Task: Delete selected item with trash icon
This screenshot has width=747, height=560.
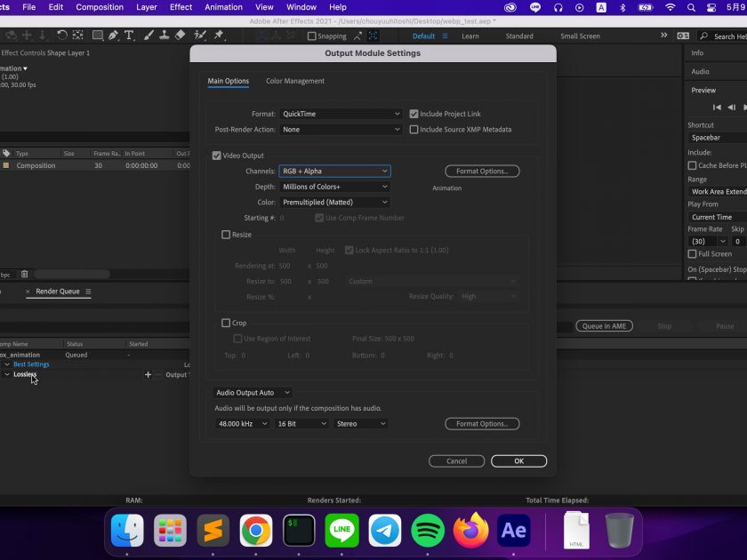Action: (x=25, y=274)
